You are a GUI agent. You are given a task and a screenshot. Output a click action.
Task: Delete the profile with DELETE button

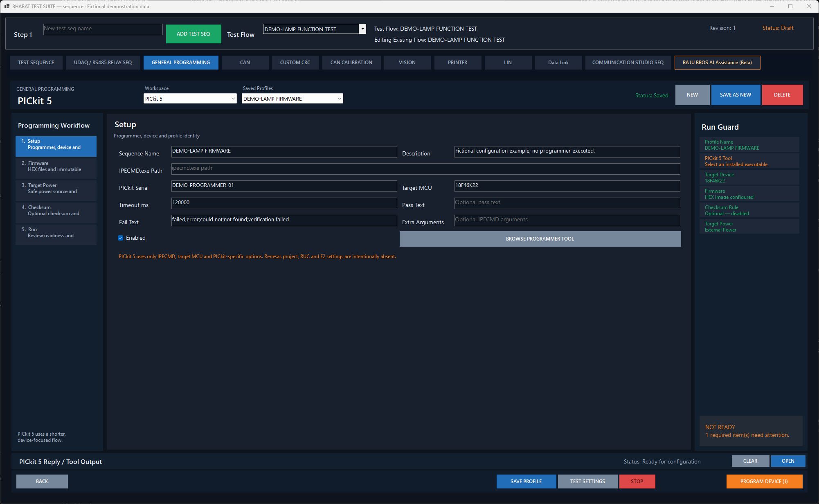tap(782, 95)
